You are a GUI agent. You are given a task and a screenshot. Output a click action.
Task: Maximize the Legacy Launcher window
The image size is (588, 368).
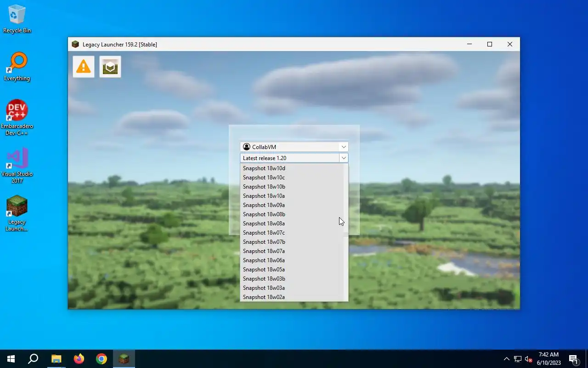click(x=490, y=44)
